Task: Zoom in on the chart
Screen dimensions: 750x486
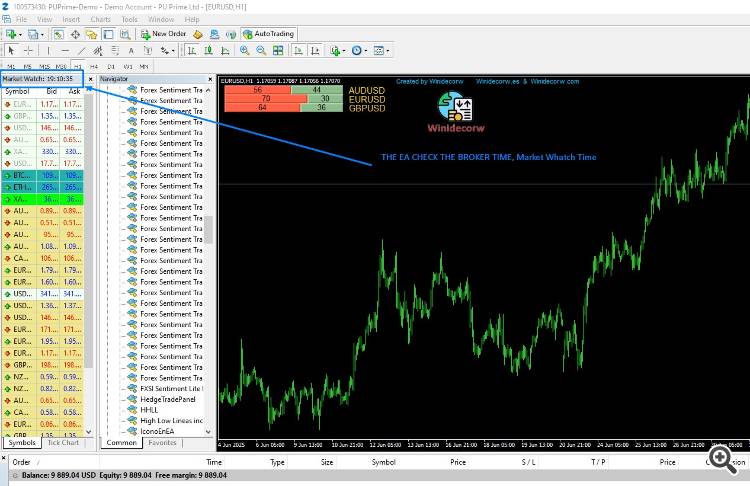Action: [244, 50]
